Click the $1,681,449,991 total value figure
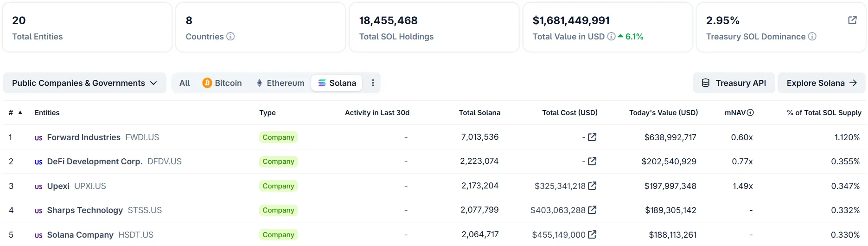Image resolution: width=868 pixels, height=246 pixels. (571, 20)
